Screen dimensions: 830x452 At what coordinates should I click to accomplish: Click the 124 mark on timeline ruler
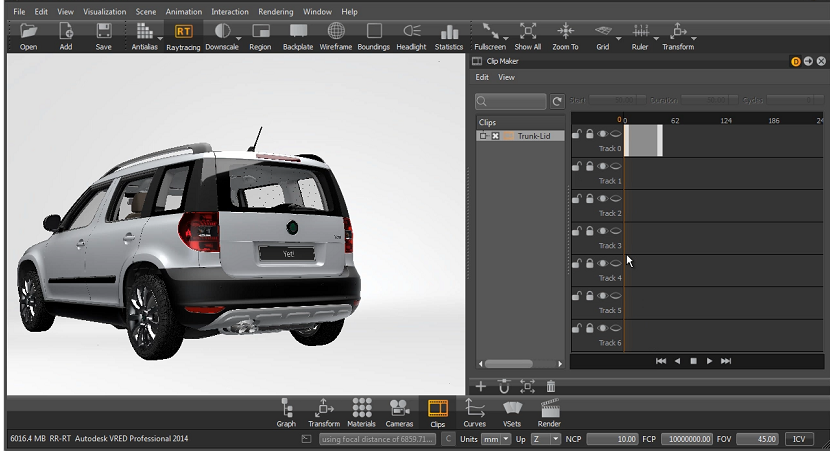click(x=726, y=121)
